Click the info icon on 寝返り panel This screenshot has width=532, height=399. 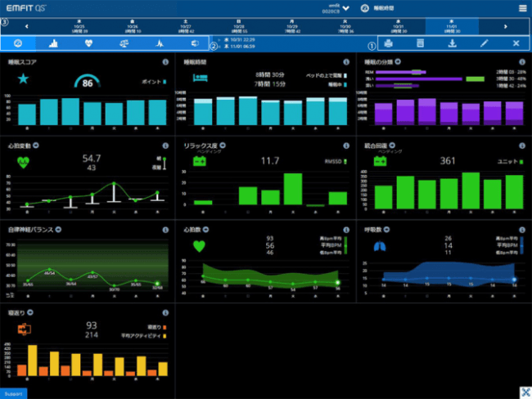click(x=165, y=312)
